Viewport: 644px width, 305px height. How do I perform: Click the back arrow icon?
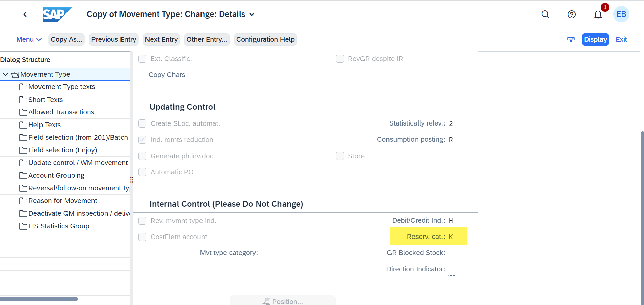click(x=25, y=14)
